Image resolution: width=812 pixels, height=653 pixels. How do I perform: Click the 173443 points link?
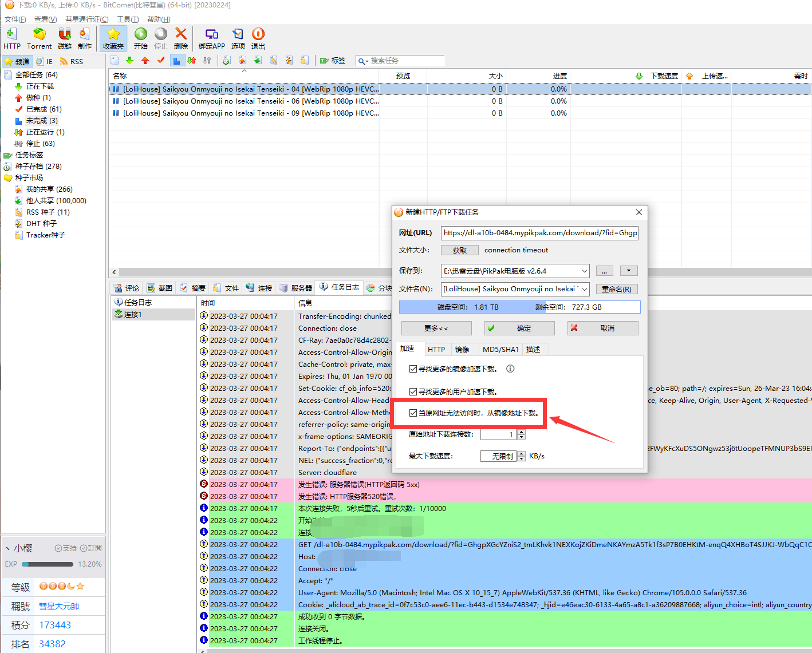pos(55,625)
